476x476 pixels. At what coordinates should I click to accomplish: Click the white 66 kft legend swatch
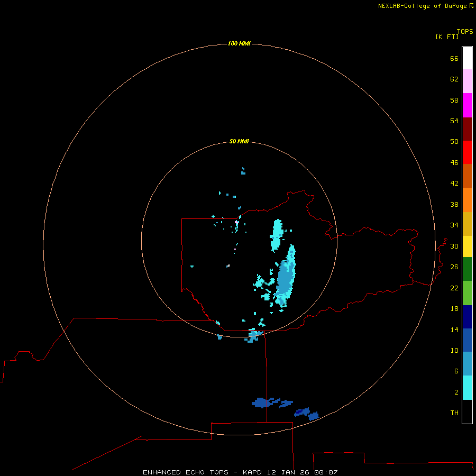point(467,58)
